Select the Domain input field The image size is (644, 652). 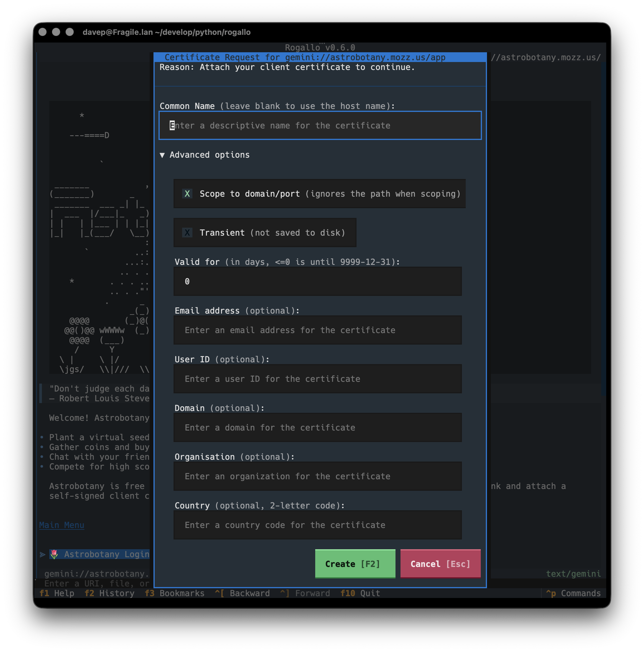pos(318,428)
